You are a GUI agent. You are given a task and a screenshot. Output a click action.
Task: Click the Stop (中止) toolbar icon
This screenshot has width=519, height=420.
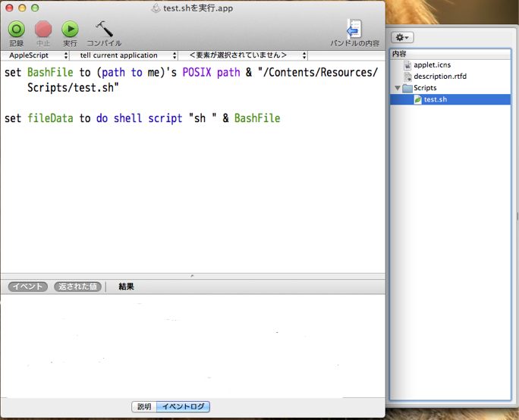43,29
